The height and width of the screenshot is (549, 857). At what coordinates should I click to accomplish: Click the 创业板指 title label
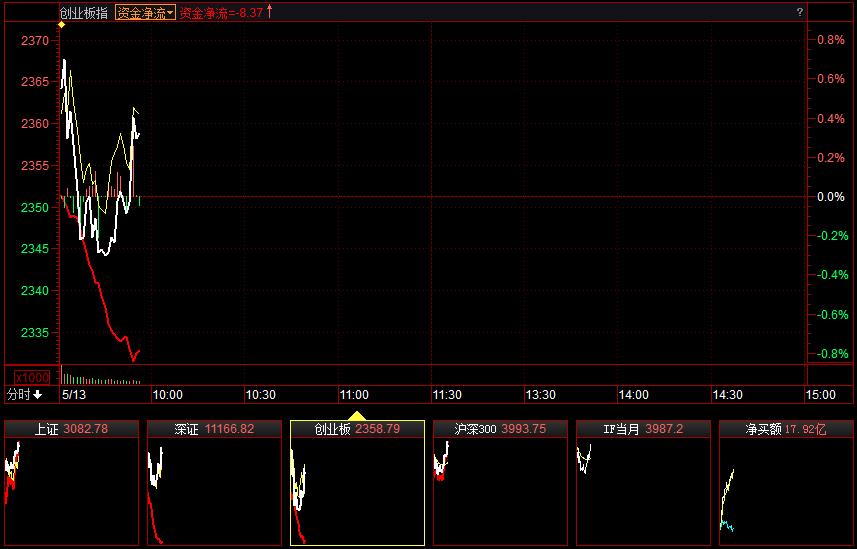[84, 13]
